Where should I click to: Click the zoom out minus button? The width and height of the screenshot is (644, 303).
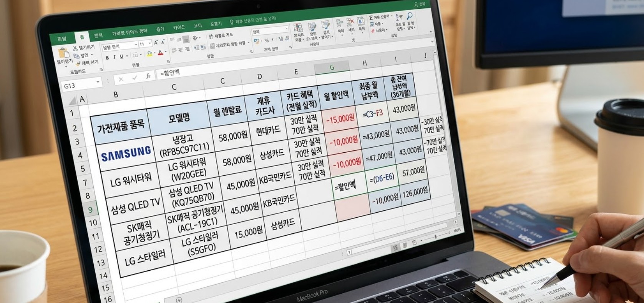(421, 240)
